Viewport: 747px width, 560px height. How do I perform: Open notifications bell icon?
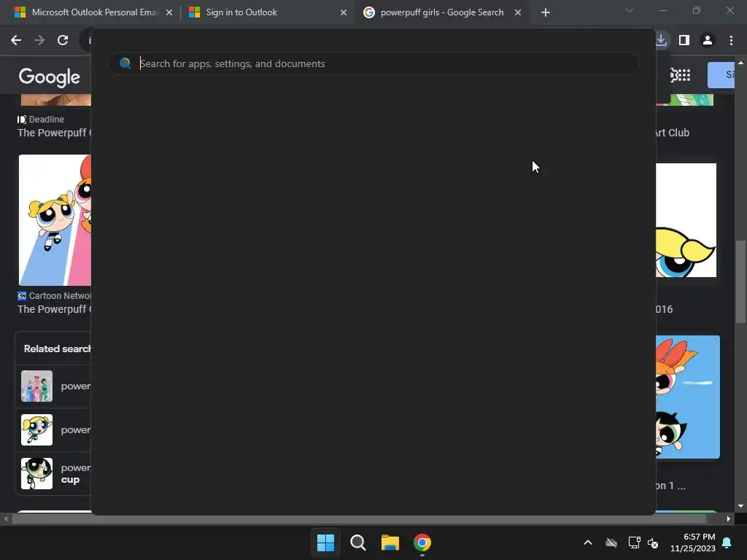[x=727, y=542]
